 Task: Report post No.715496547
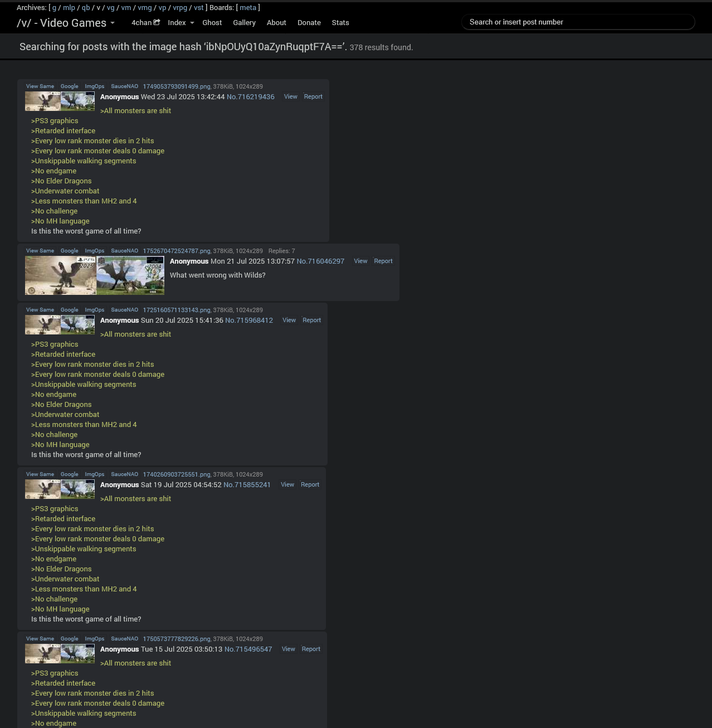pos(311,649)
